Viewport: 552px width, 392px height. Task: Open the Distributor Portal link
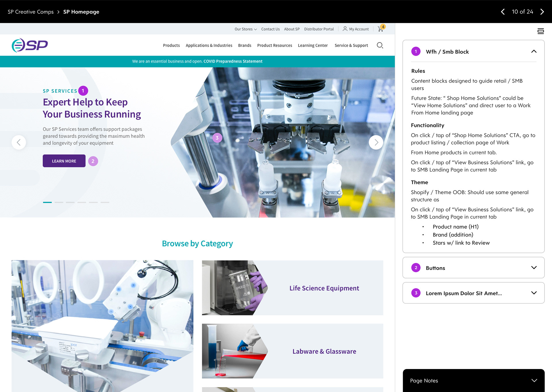click(319, 29)
